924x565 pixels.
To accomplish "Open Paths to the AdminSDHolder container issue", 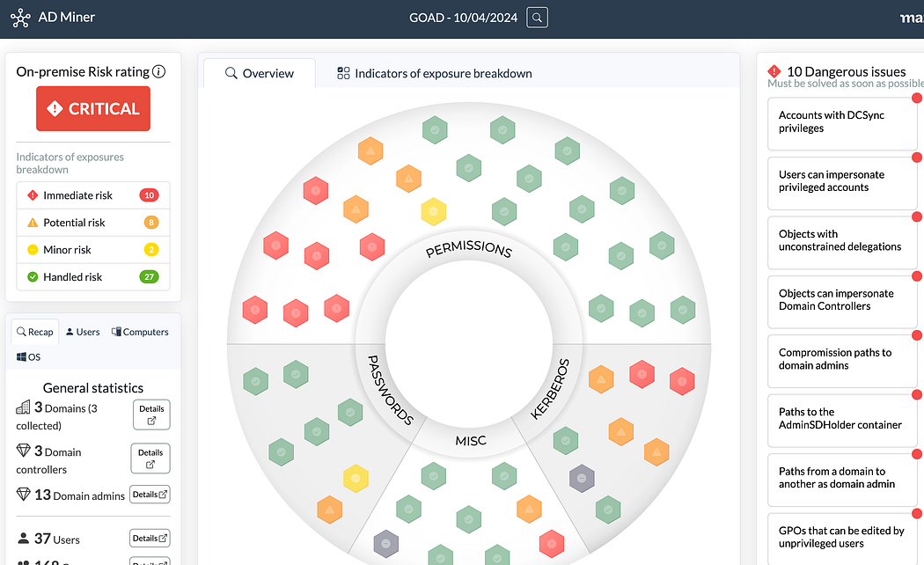I will pyautogui.click(x=843, y=420).
